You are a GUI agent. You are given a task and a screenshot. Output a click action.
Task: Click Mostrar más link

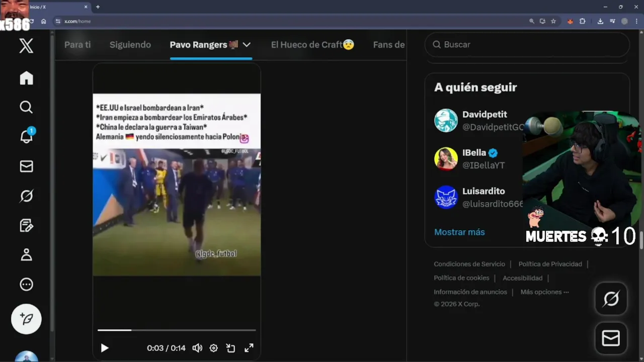[x=459, y=232]
